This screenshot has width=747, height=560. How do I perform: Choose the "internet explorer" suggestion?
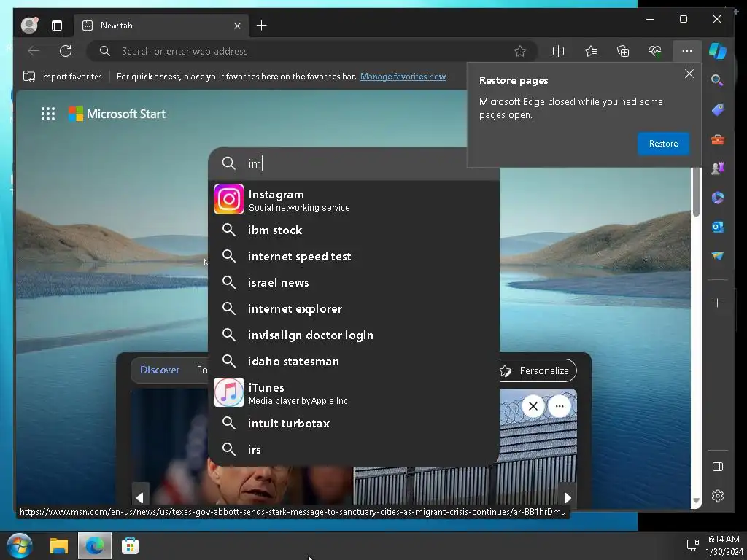tap(354, 308)
